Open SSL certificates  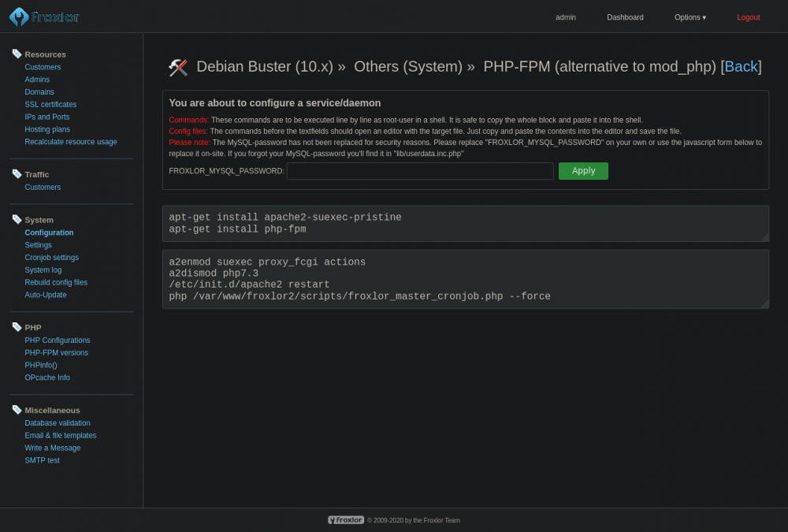click(x=50, y=105)
